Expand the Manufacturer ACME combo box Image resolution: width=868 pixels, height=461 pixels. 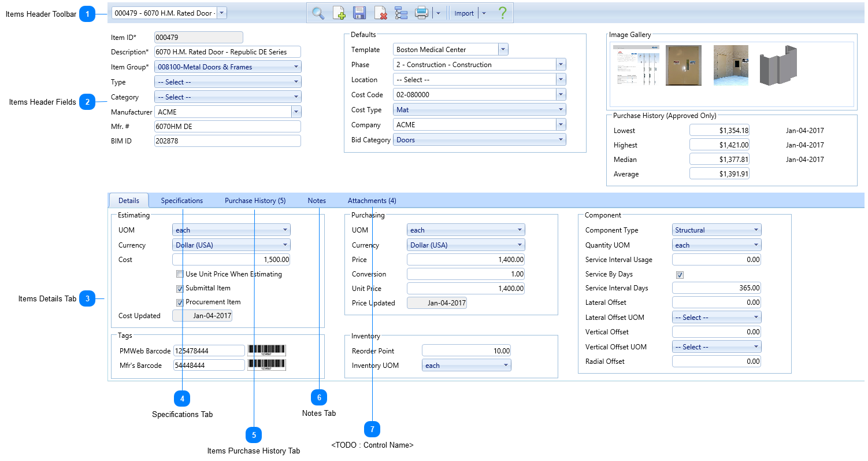tap(296, 112)
